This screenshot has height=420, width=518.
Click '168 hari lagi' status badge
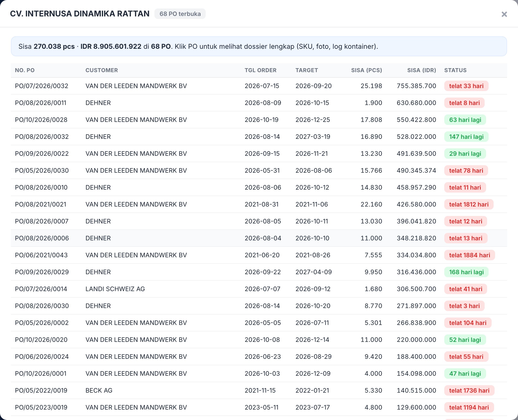(x=466, y=272)
